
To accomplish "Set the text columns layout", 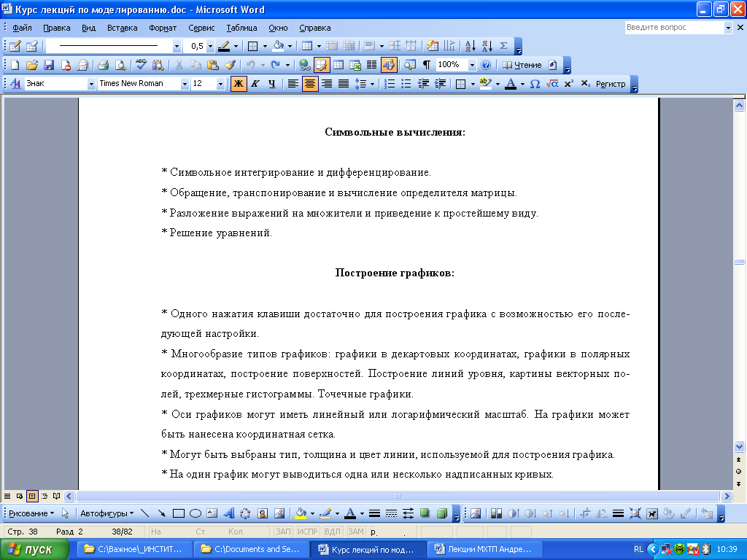I will coord(372,65).
